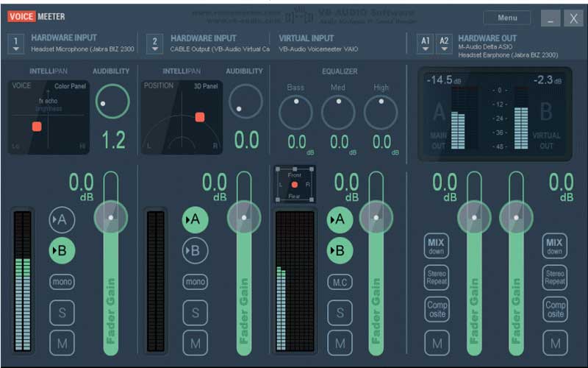Click Headset Microphone device name
The height and width of the screenshot is (368, 588).
point(82,49)
